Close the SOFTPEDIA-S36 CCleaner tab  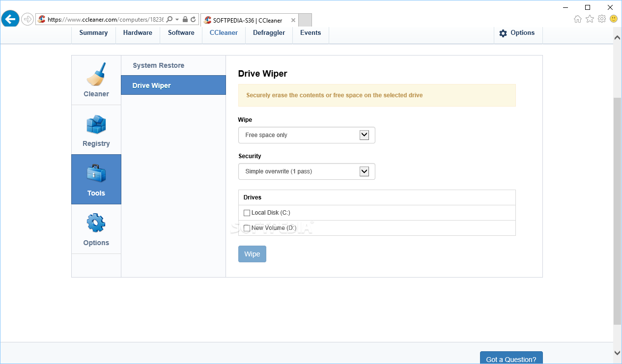[293, 20]
